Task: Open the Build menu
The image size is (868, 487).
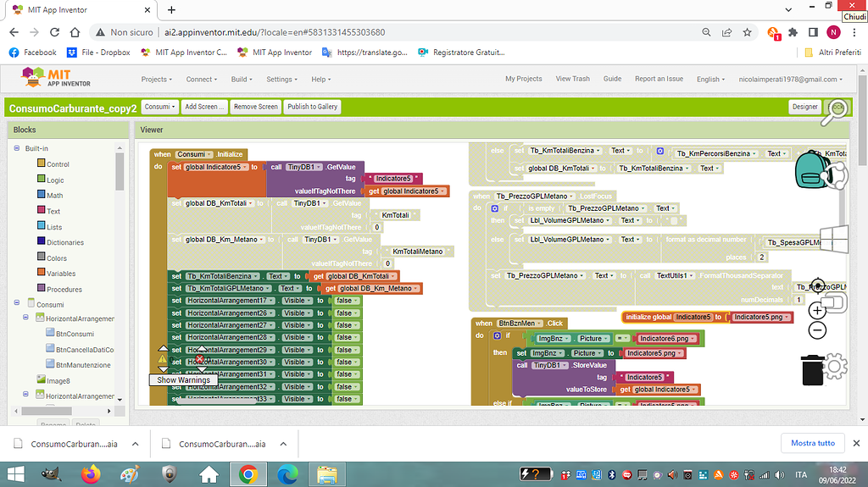Action: coord(242,80)
